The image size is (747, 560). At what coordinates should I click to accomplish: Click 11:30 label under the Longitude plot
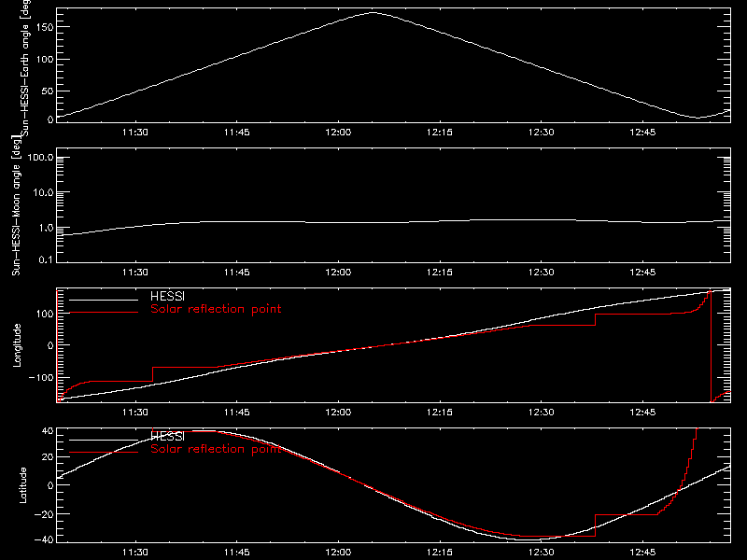(x=135, y=413)
